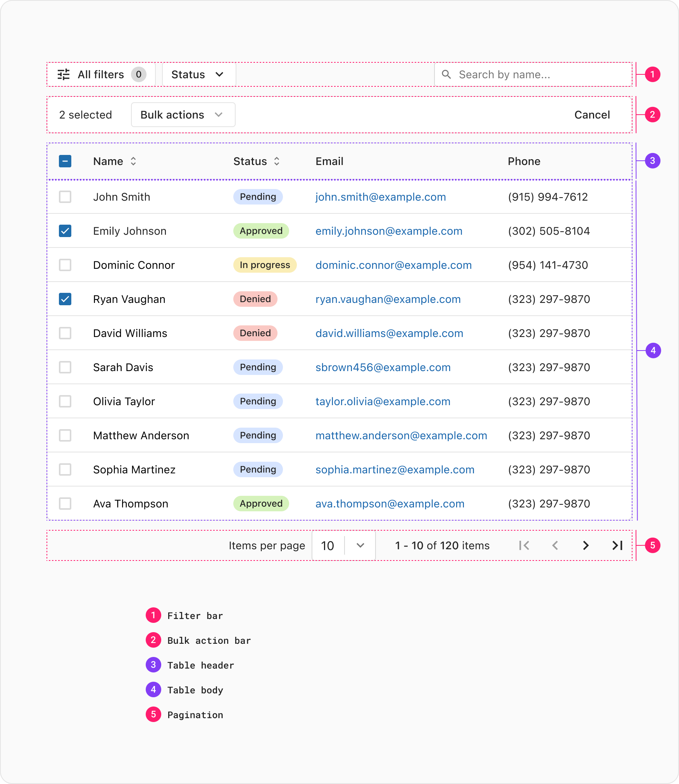Click Ava Thompson's Approved status badge
This screenshot has width=679, height=784.
click(261, 504)
